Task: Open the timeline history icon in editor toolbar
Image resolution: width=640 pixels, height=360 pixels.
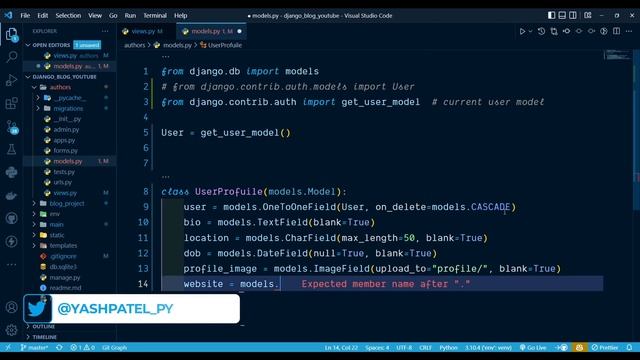Action: 541,31
